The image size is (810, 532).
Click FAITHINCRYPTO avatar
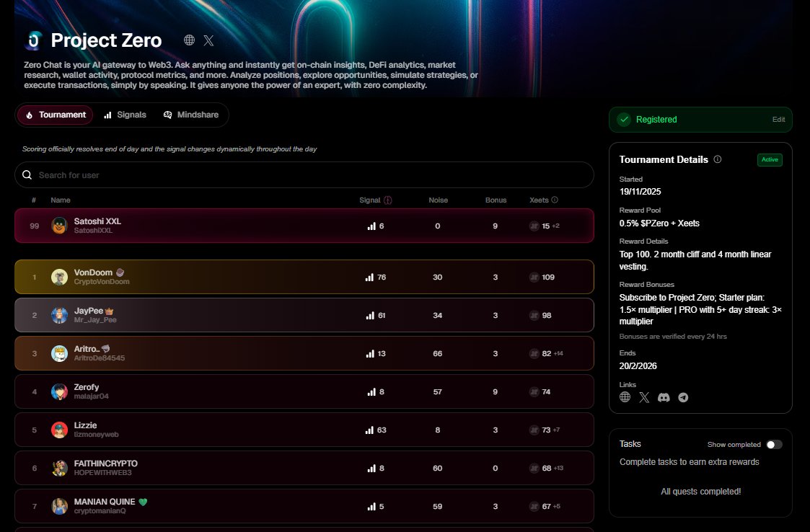[59, 468]
